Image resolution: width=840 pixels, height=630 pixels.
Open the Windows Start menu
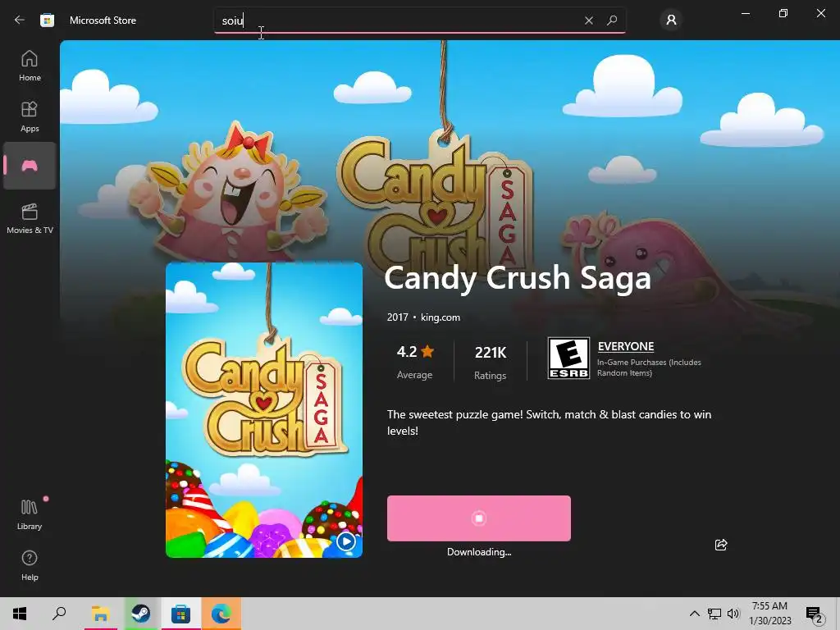(x=20, y=614)
